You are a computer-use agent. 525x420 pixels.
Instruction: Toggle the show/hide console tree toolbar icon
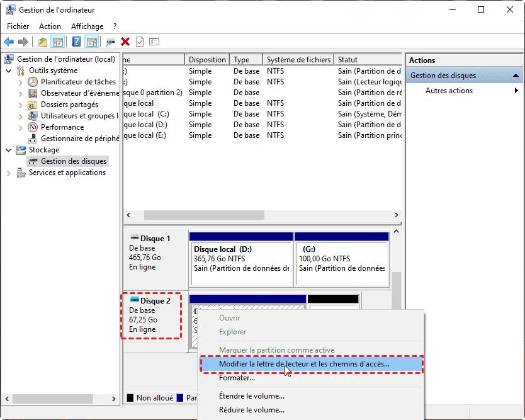[58, 42]
